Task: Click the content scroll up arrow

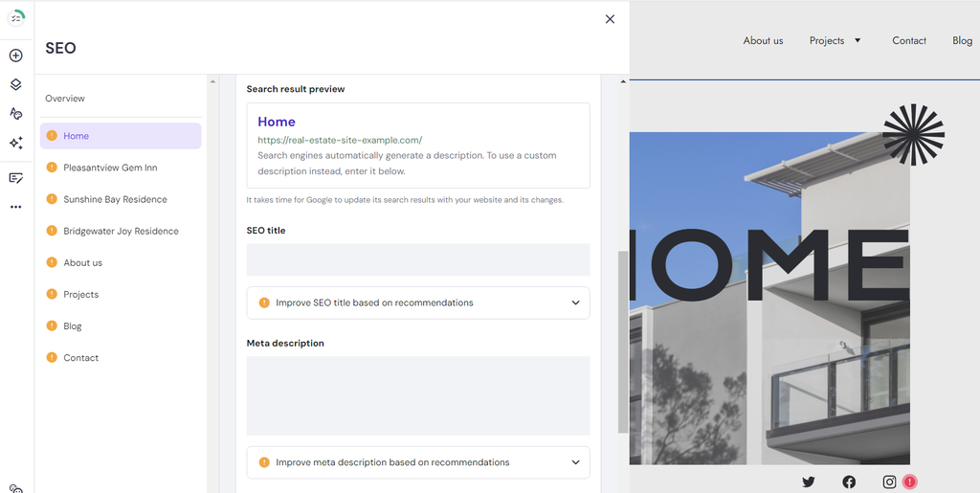Action: click(622, 81)
